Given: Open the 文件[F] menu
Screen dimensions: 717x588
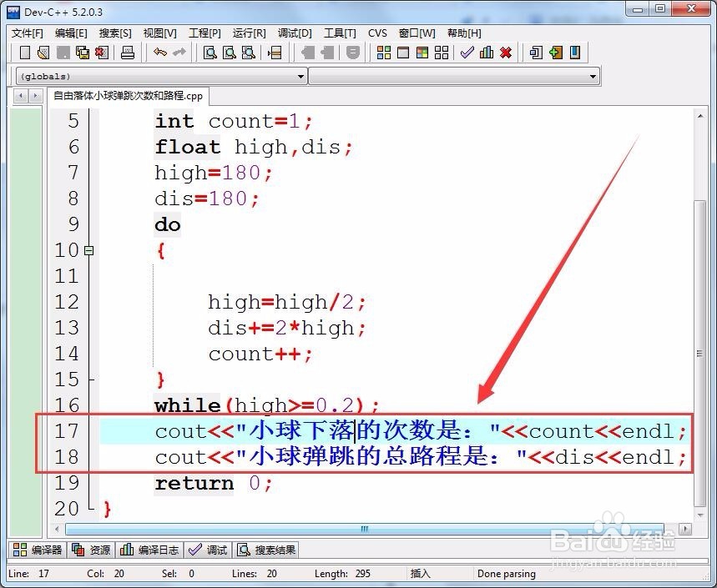Looking at the screenshot, I should coord(27,33).
